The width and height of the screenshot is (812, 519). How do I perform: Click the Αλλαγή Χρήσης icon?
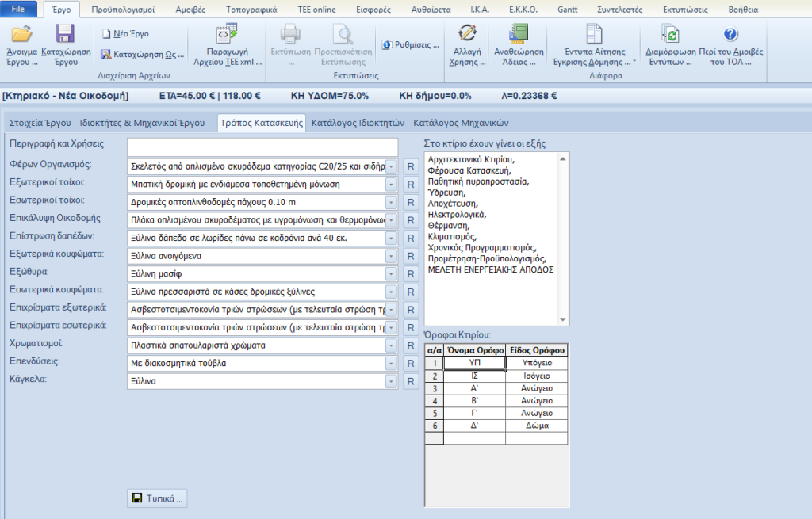[x=468, y=34]
